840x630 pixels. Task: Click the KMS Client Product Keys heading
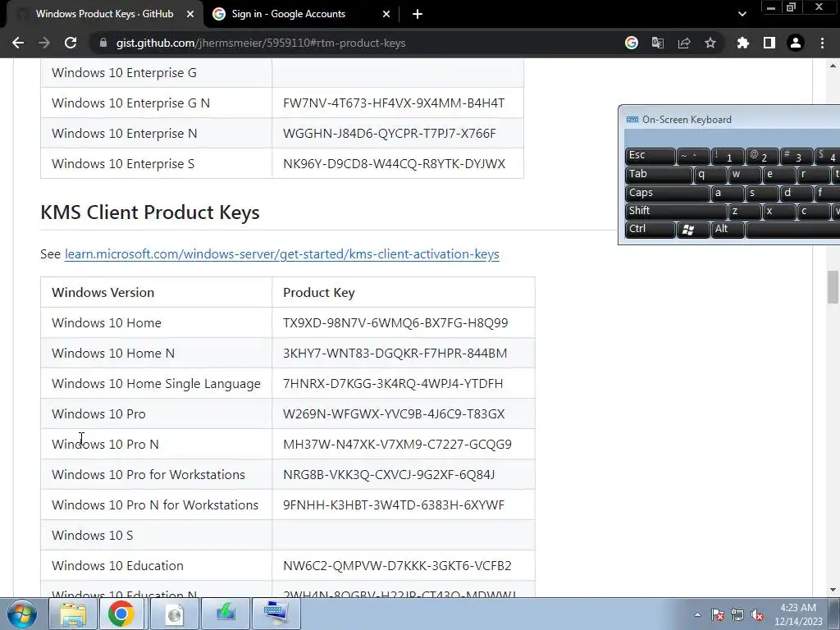[x=150, y=212]
